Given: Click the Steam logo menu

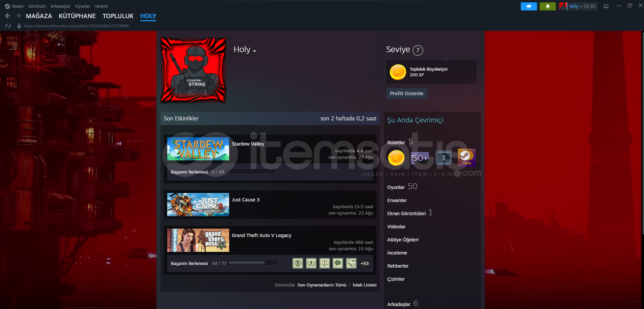Looking at the screenshot, I should tap(7, 6).
